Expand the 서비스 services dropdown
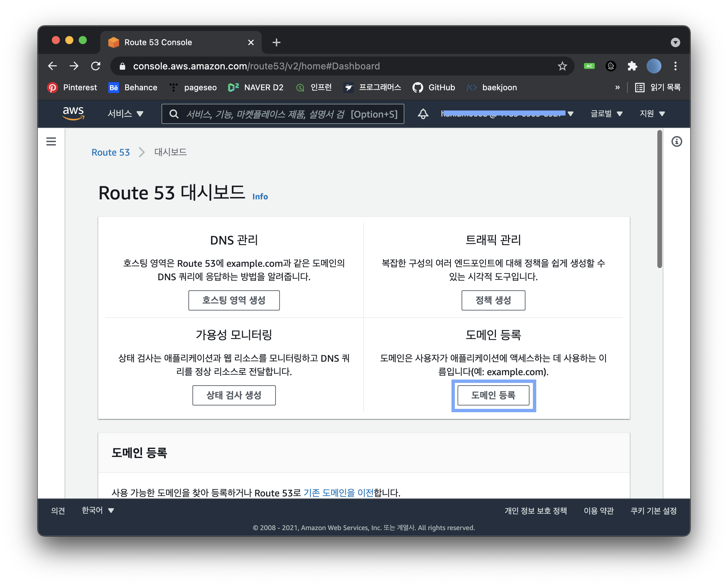Viewport: 728px width, 586px height. point(125,114)
